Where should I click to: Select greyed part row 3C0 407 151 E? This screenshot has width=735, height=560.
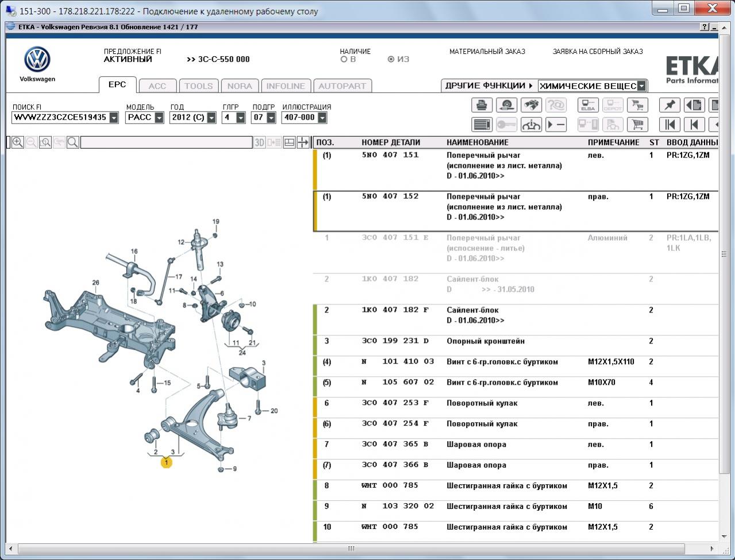[x=515, y=252]
